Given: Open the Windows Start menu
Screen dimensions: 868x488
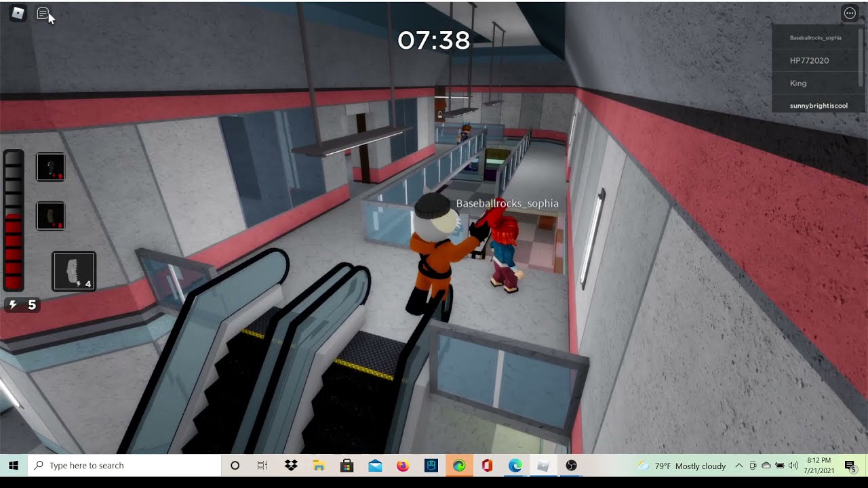Looking at the screenshot, I should tap(14, 466).
